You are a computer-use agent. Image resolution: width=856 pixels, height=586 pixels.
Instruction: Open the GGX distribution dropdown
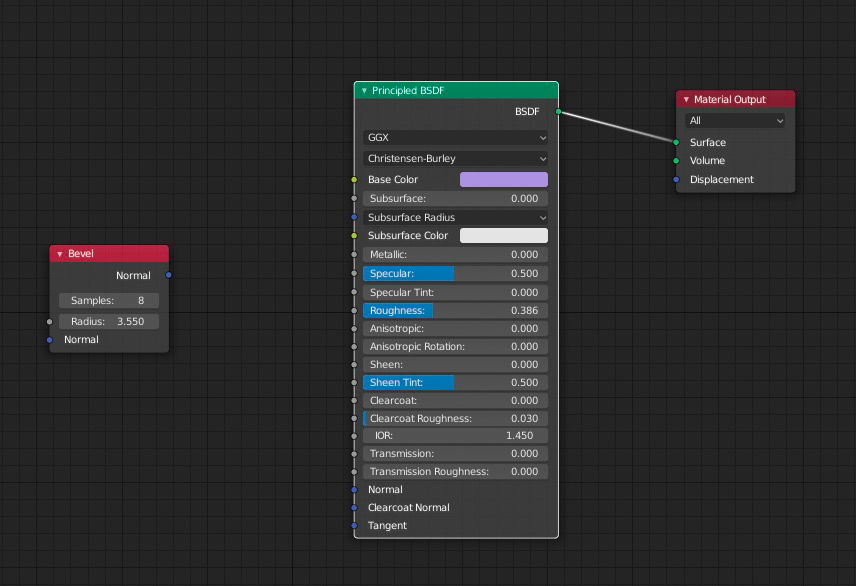[455, 137]
